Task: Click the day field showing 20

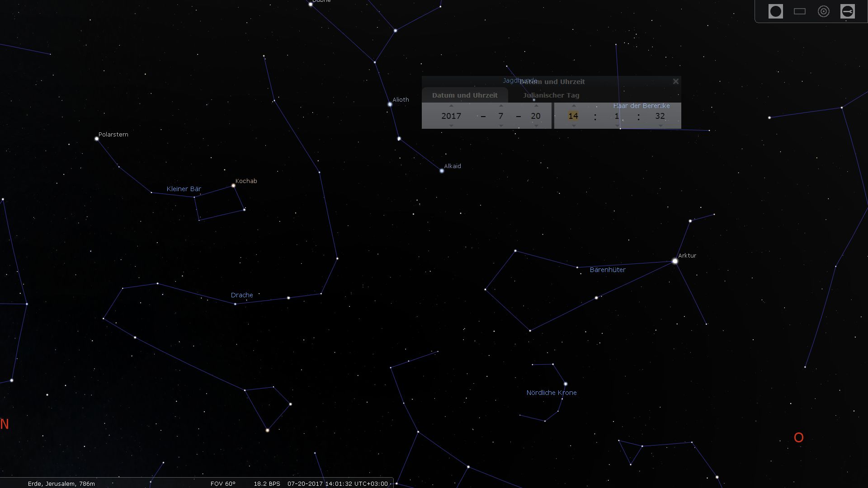Action: [x=536, y=116]
